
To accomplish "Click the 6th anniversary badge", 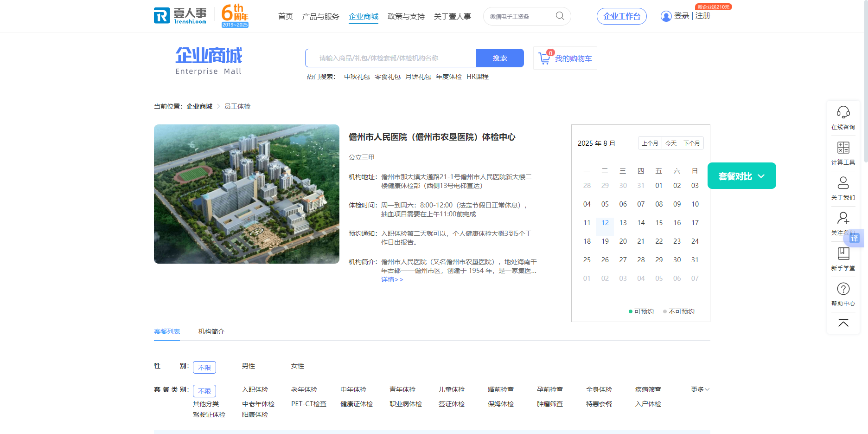I will tap(235, 16).
